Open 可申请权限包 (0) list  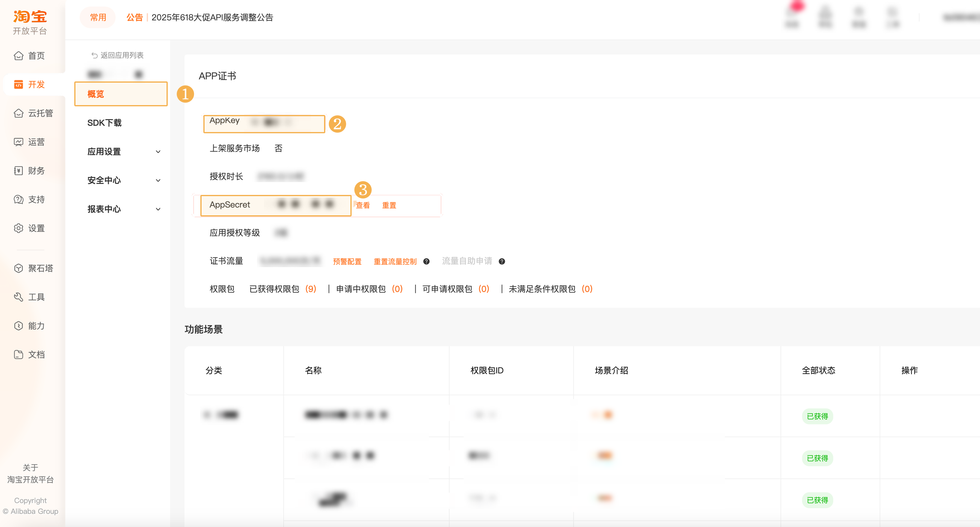[x=456, y=289]
